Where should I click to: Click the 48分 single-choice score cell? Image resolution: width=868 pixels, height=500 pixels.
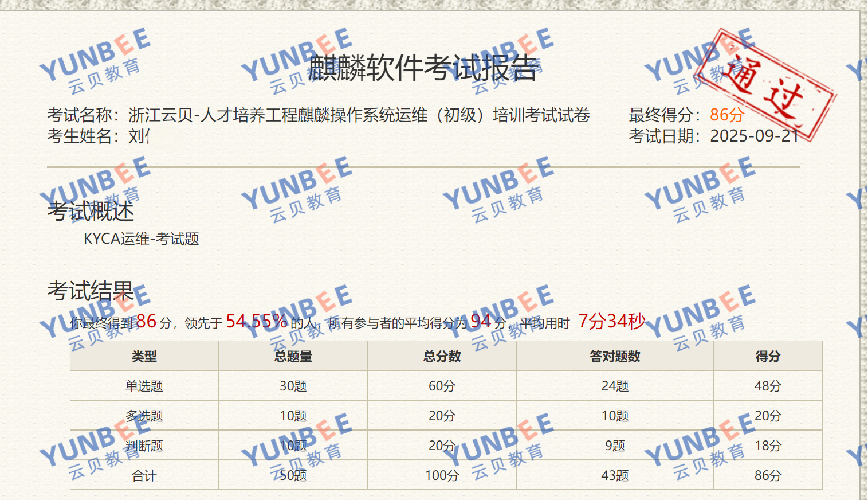click(x=767, y=386)
